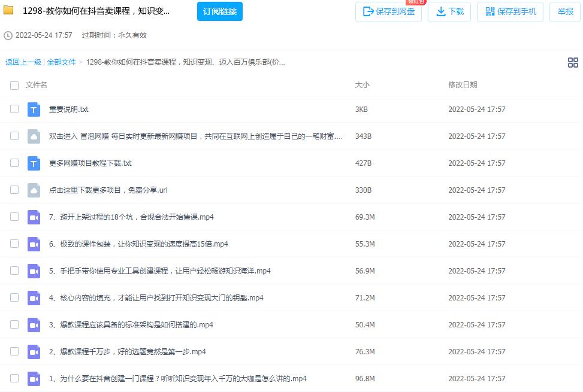
Task: Open 更多网赚项目教程下载.txt
Action: pos(90,163)
